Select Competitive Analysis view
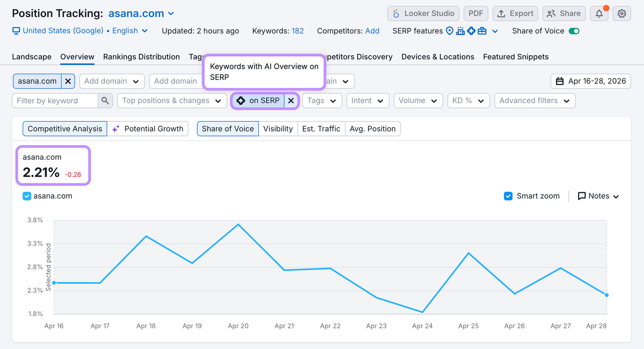This screenshot has height=349, width=644. (65, 129)
